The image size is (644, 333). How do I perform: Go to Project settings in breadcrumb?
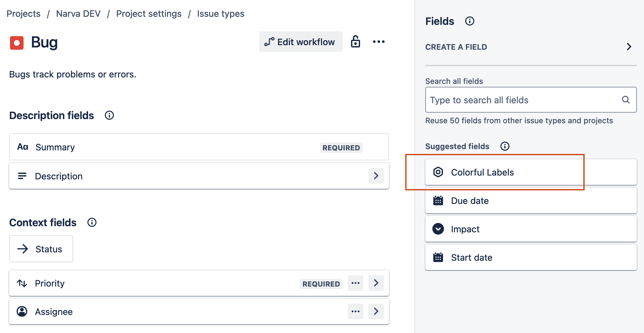149,14
